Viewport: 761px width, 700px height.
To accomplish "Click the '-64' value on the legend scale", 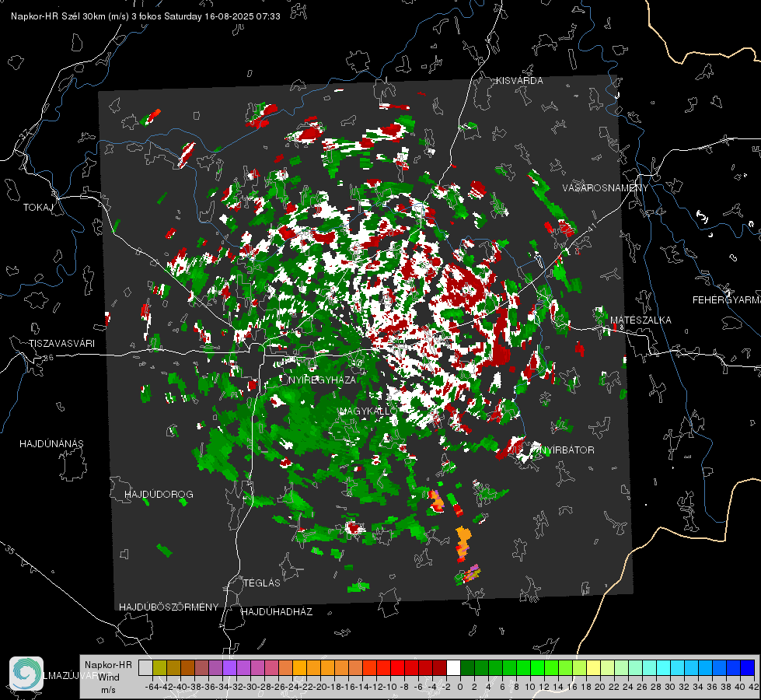I will (152, 687).
